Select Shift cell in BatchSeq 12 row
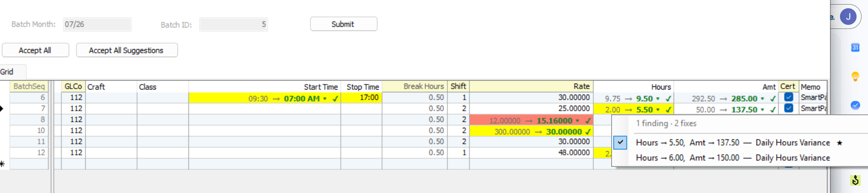The width and height of the screenshot is (868, 193). [458, 153]
